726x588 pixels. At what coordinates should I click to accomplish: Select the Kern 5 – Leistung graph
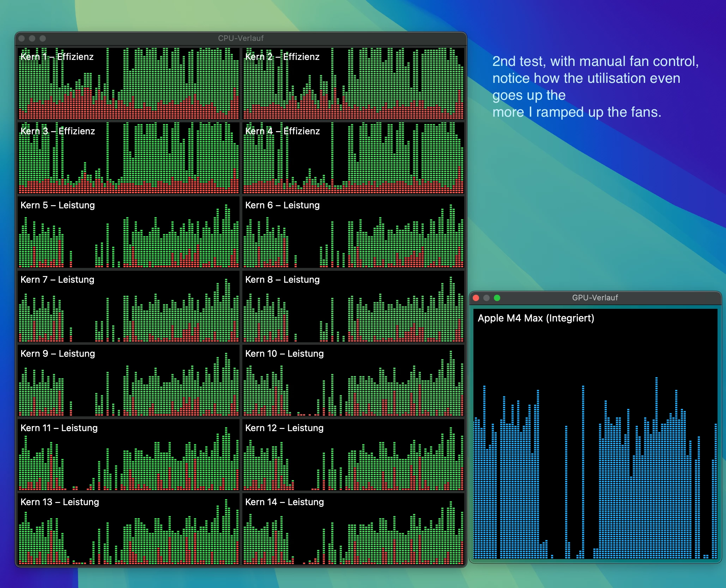pos(128,232)
